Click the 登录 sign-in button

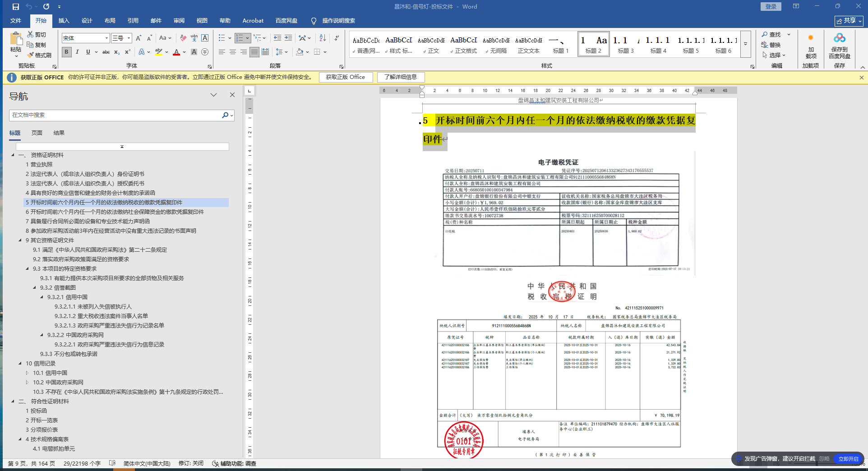click(771, 7)
